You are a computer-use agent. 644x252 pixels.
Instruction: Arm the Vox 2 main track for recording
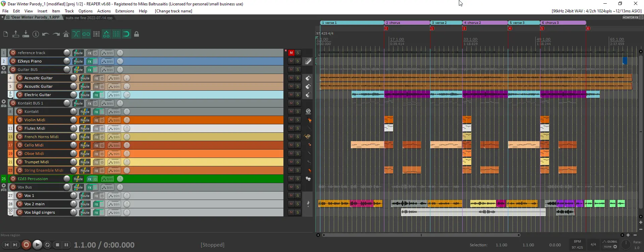(20, 204)
